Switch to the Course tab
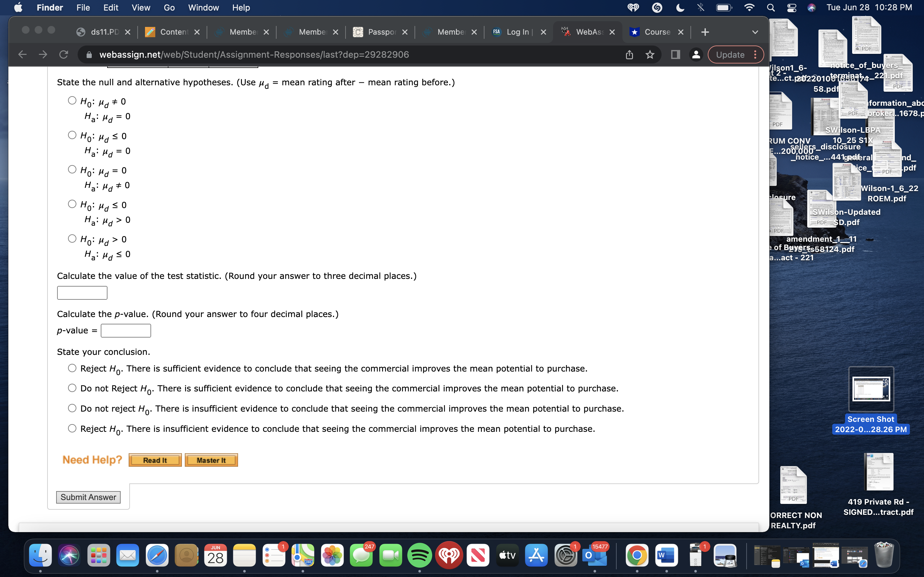This screenshot has height=577, width=924. tap(657, 32)
